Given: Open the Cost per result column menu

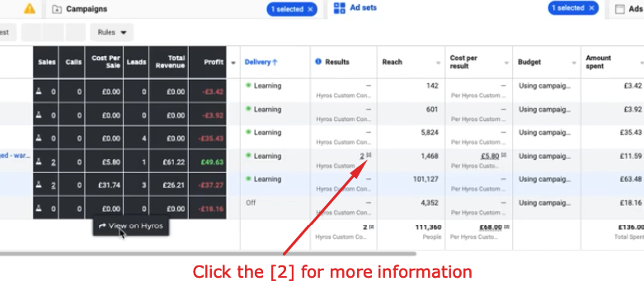Looking at the screenshot, I should point(506,63).
